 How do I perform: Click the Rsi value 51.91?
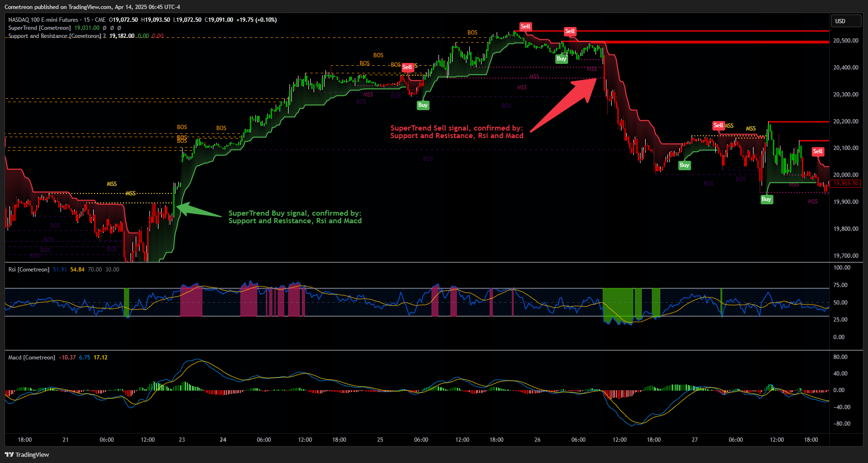pyautogui.click(x=60, y=270)
